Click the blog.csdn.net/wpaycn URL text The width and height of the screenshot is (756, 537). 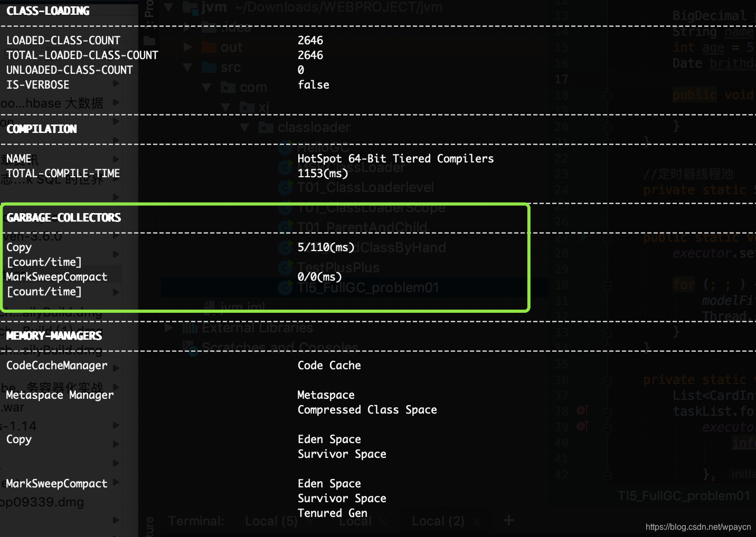click(698, 526)
